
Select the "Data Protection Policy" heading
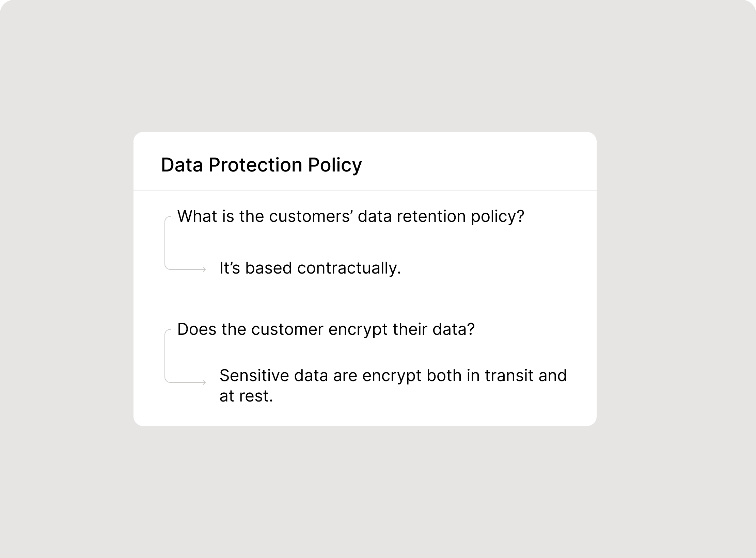coord(261,165)
